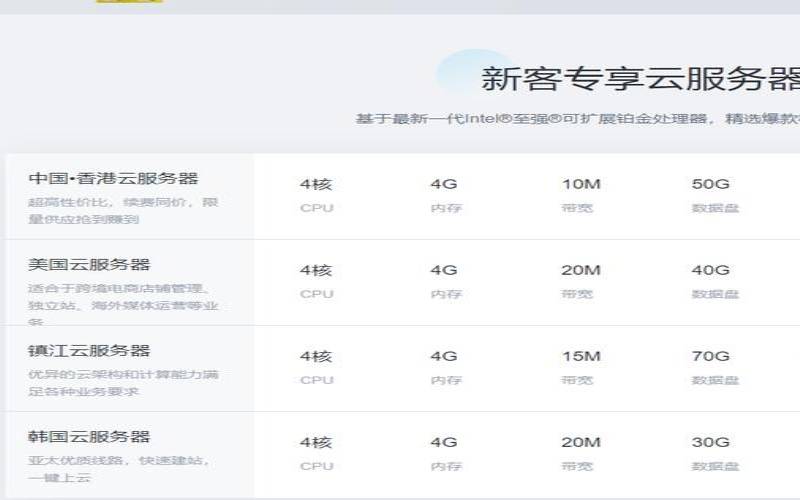Screen dimensions: 800x500
Task: Select the 20M bandwidth value in 美国 row
Action: point(581,270)
